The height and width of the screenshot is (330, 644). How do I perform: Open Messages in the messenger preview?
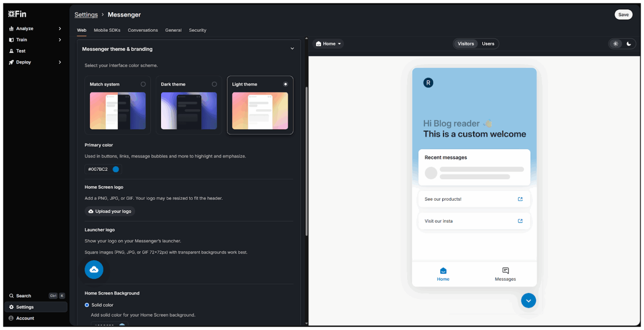click(505, 274)
